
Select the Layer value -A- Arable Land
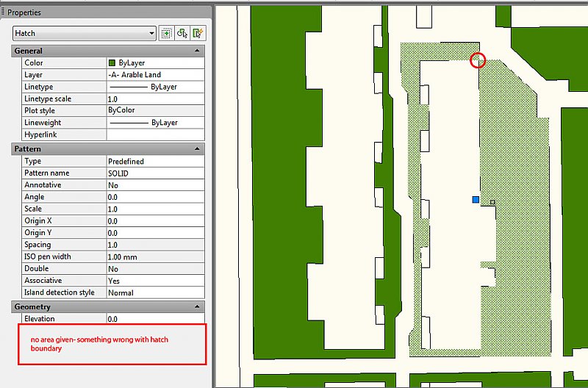pos(156,75)
